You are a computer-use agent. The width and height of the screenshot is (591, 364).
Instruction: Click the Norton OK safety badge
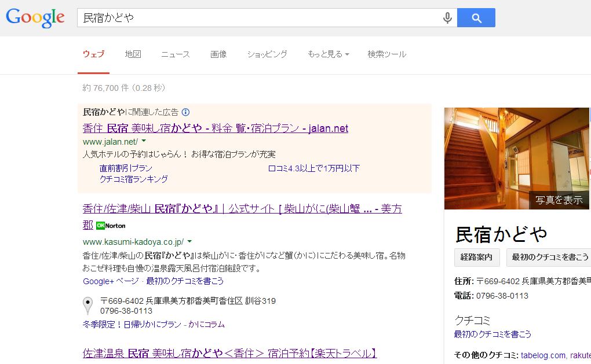(x=111, y=226)
